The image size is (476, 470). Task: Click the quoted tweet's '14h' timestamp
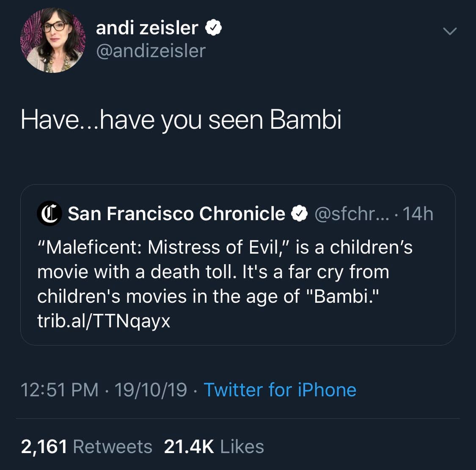click(x=418, y=214)
